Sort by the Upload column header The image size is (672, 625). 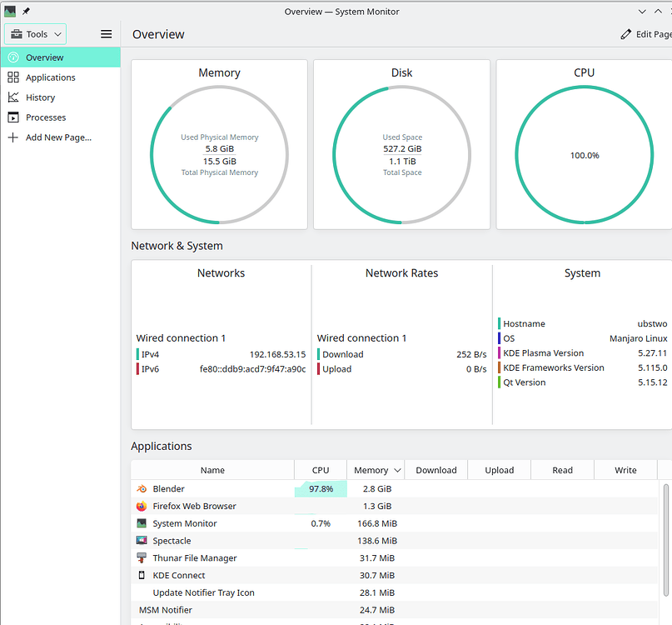pyautogui.click(x=500, y=470)
